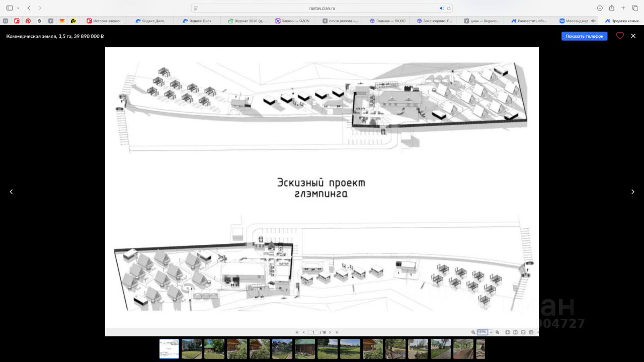Click the fourth view mode icon after zoom
The height and width of the screenshot is (362, 644).
pyautogui.click(x=531, y=332)
